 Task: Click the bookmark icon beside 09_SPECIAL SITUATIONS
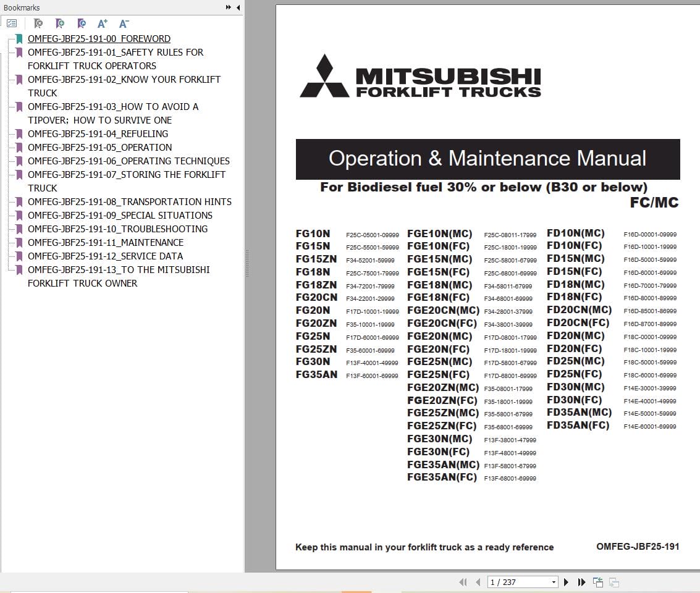click(19, 216)
